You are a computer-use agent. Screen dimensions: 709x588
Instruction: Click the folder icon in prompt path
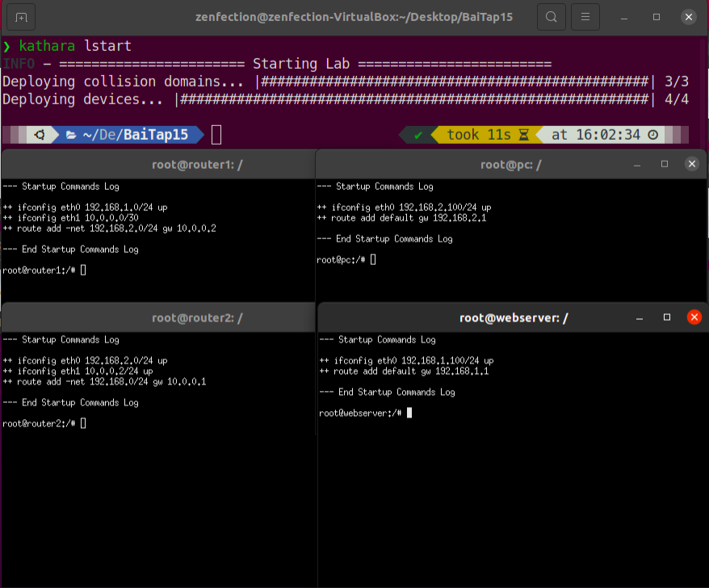click(x=71, y=135)
